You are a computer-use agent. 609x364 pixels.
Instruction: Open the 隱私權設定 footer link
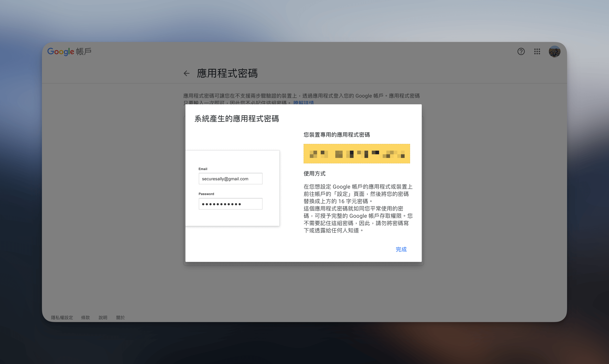pyautogui.click(x=62, y=318)
